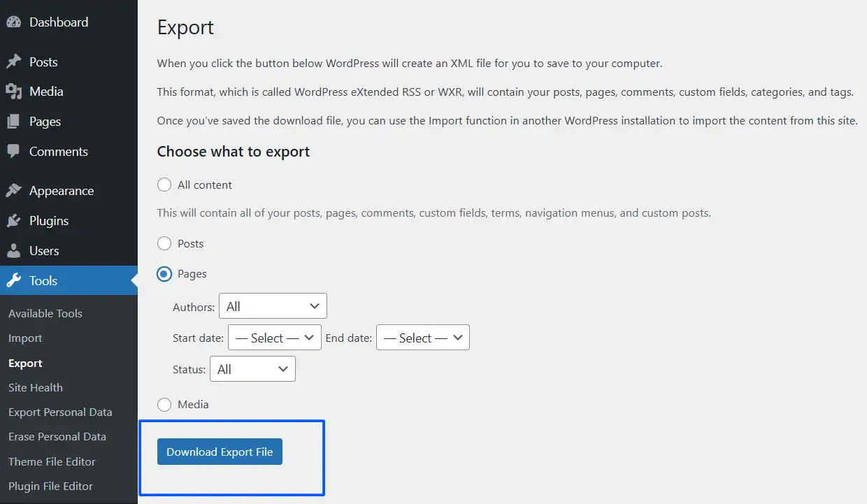Select the Posts export radio button
867x504 pixels.
pos(164,243)
